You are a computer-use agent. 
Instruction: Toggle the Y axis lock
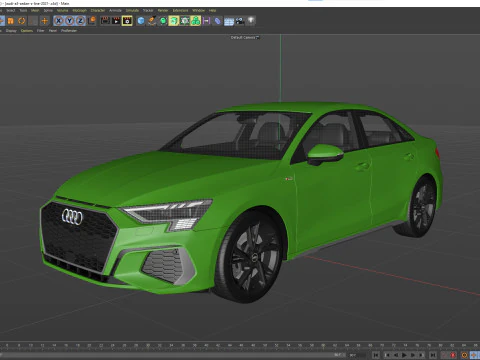(x=69, y=21)
